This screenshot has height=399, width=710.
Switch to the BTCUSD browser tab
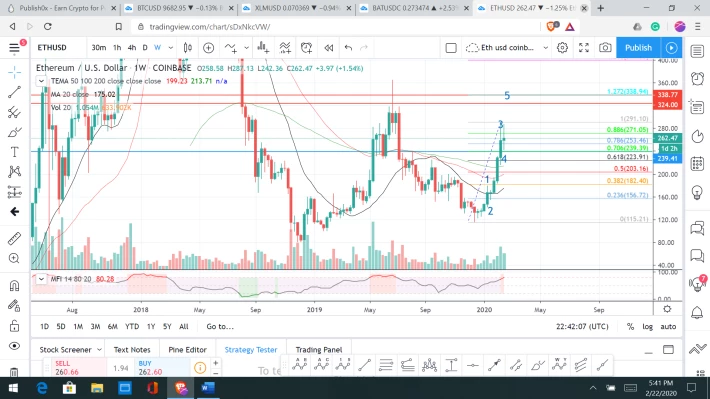point(179,8)
